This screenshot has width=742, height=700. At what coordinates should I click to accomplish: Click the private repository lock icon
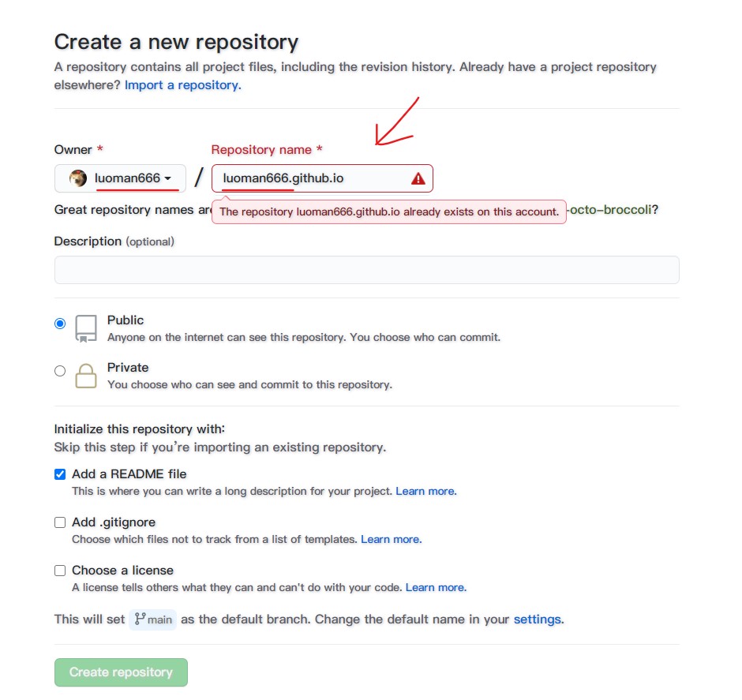[x=86, y=376]
